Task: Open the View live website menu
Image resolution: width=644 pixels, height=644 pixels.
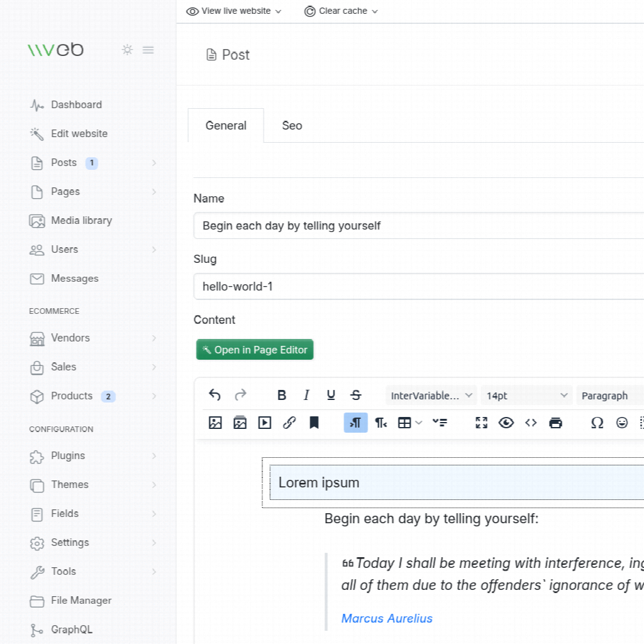Action: tap(234, 11)
